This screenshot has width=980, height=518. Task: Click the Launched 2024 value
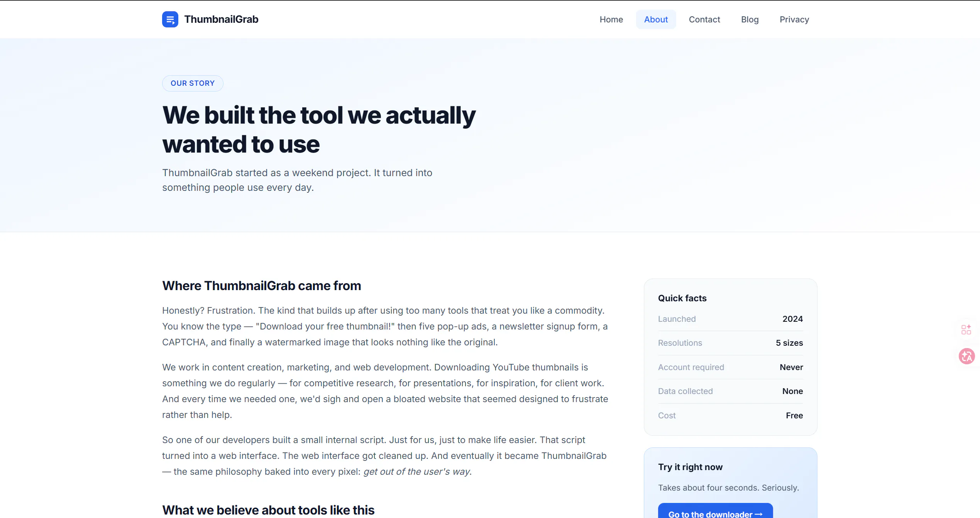[792, 319]
